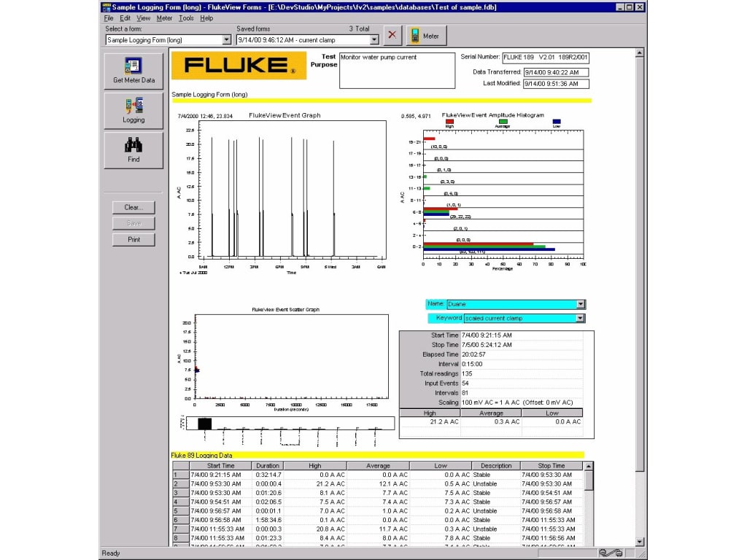Click the blue Low legend swatch
Viewport: 747px width, 560px height.
(x=557, y=122)
